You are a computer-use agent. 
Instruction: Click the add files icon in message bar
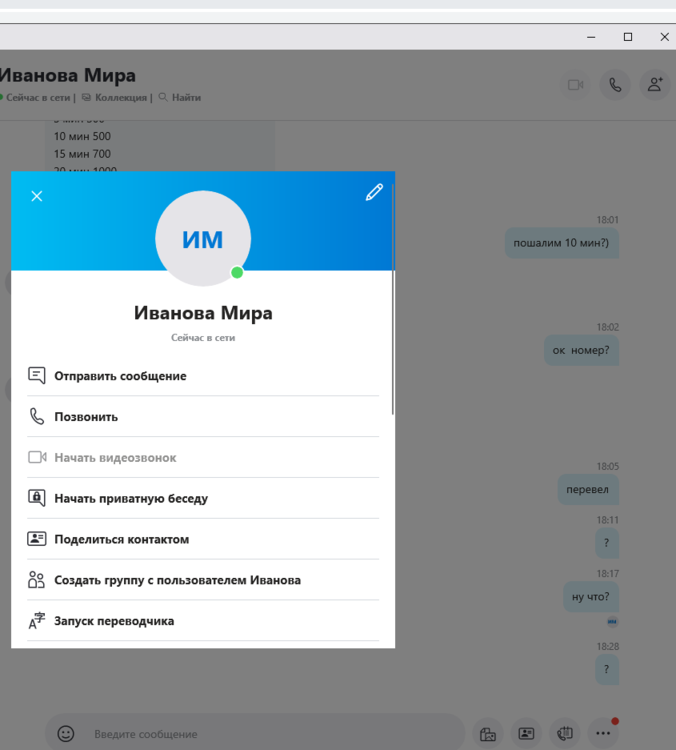(487, 733)
